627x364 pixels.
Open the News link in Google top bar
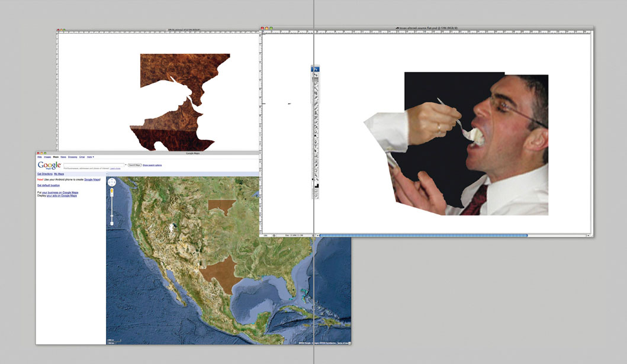coord(63,157)
